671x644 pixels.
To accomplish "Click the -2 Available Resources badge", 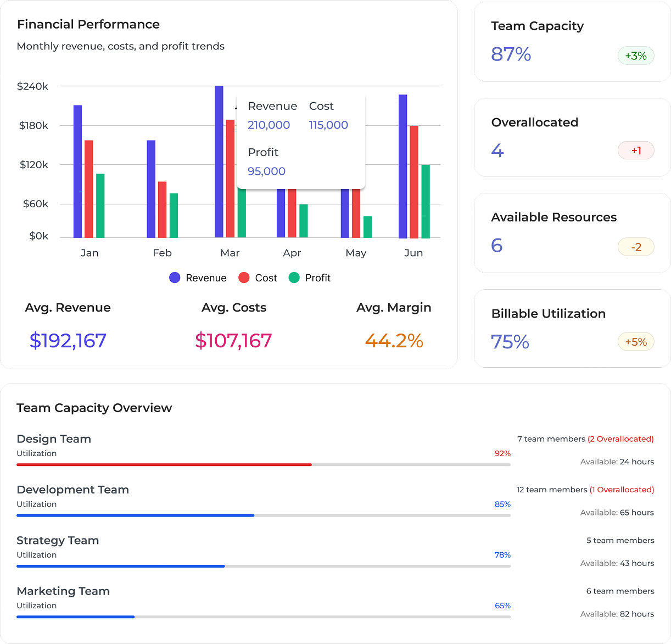I will click(x=636, y=247).
